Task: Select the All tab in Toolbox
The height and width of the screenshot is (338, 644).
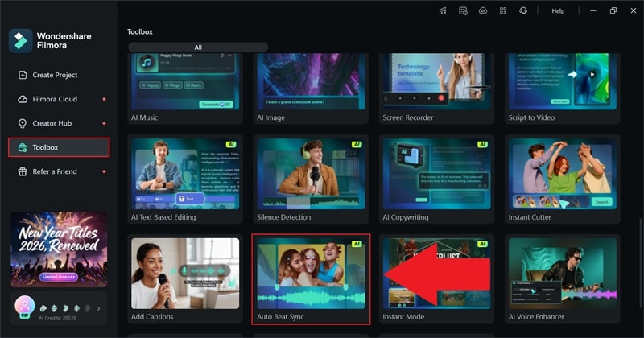Action: [198, 47]
